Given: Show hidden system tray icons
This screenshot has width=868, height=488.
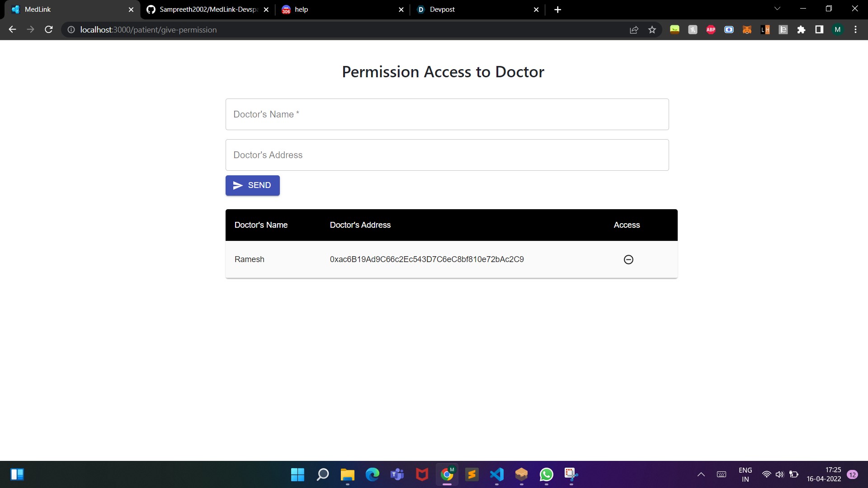Looking at the screenshot, I should [x=701, y=474].
